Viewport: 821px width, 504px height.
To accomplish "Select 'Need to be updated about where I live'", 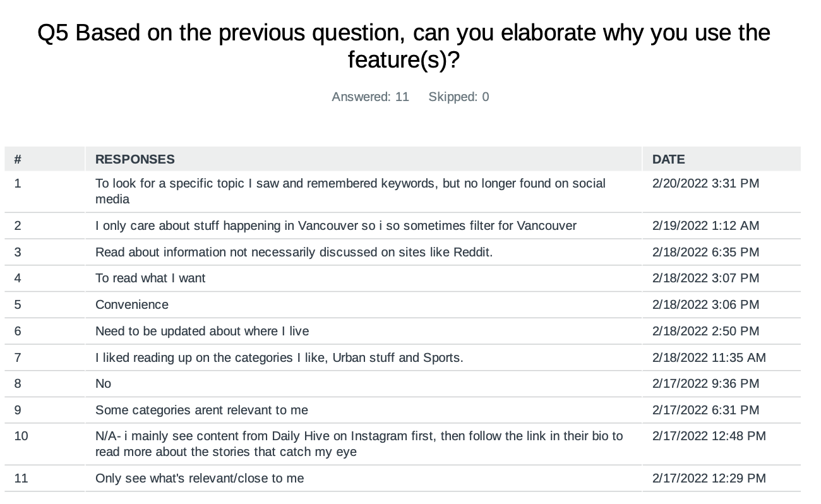I will coord(202,331).
